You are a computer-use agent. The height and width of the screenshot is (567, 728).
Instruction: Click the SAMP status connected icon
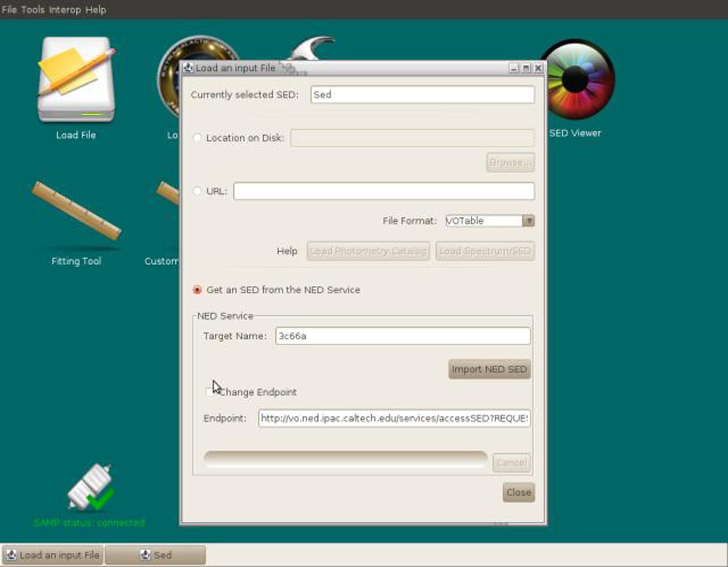(90, 487)
